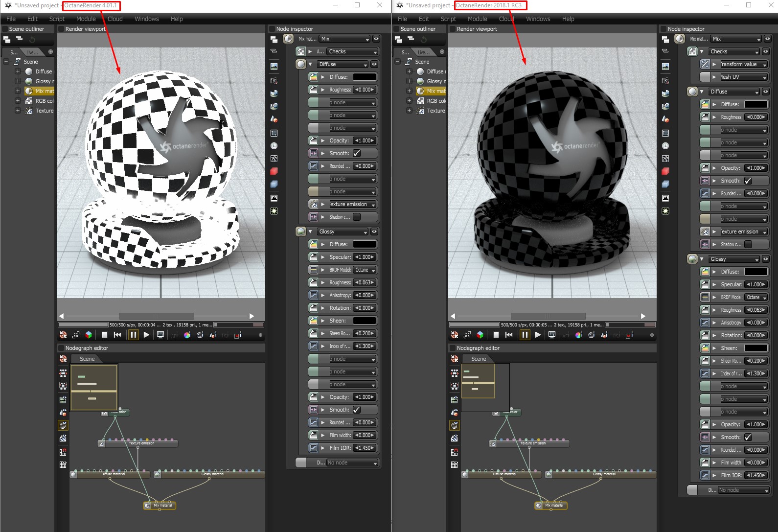
Task: Open the color picker tool in left render toolbar
Action: (187, 335)
